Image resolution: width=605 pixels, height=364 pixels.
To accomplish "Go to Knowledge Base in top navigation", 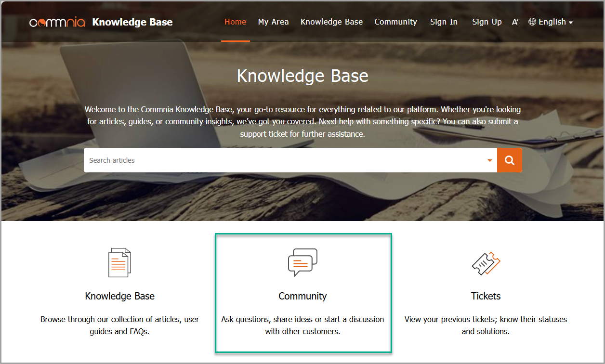I will pyautogui.click(x=331, y=22).
